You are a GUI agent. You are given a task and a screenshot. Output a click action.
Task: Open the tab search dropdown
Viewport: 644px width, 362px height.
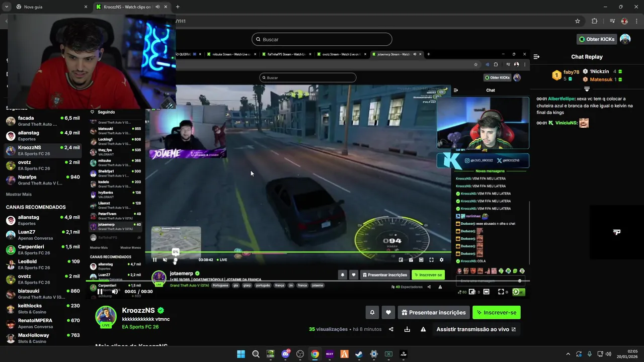tap(6, 7)
